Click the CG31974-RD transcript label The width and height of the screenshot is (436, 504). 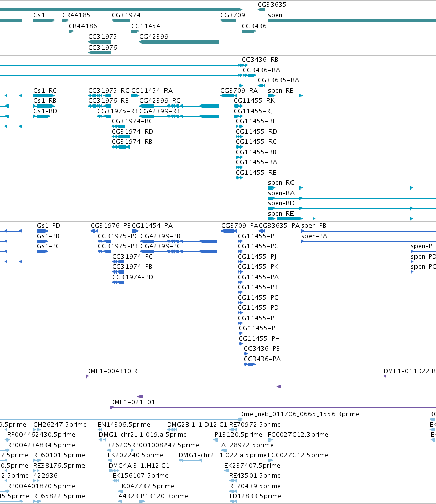(x=133, y=132)
